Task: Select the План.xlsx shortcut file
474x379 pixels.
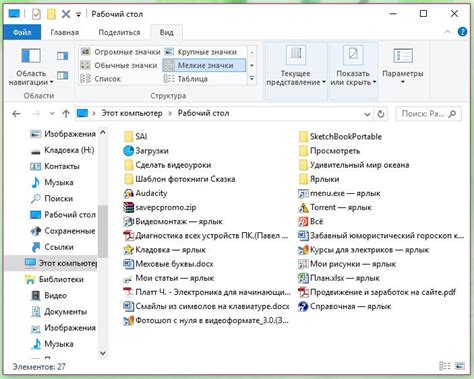Action: click(339, 278)
